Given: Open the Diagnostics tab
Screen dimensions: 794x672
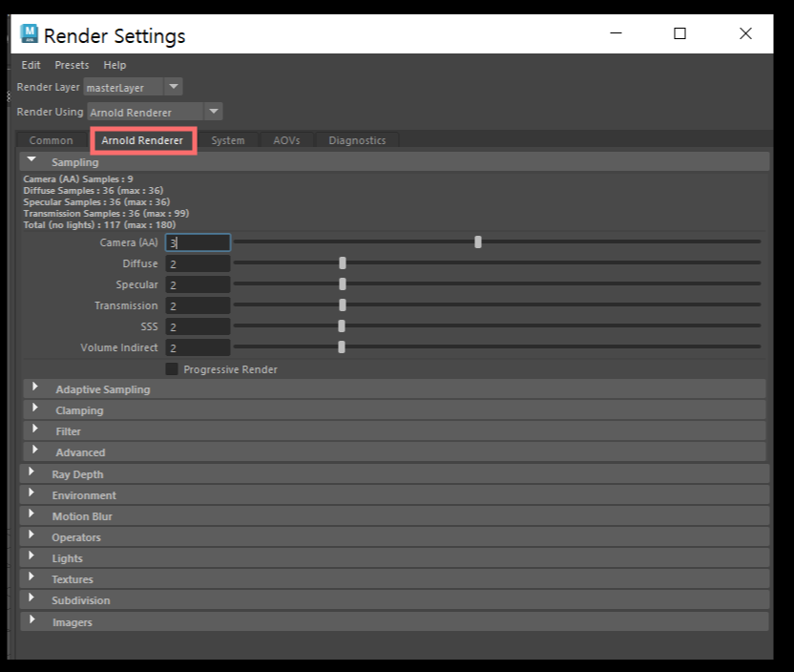Looking at the screenshot, I should [357, 140].
